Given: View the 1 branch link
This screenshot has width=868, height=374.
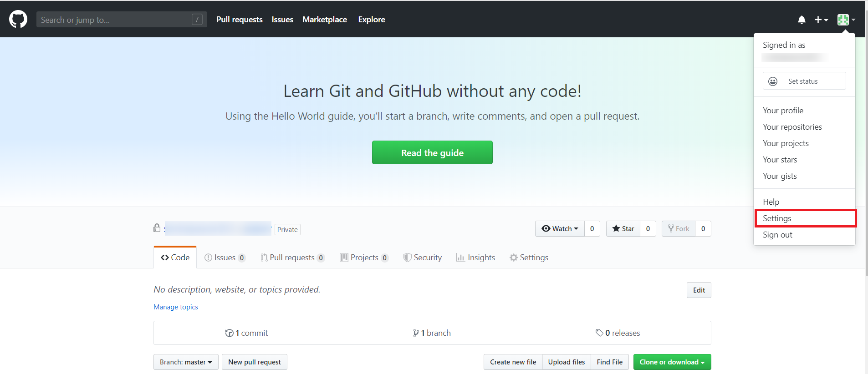Looking at the screenshot, I should (432, 333).
